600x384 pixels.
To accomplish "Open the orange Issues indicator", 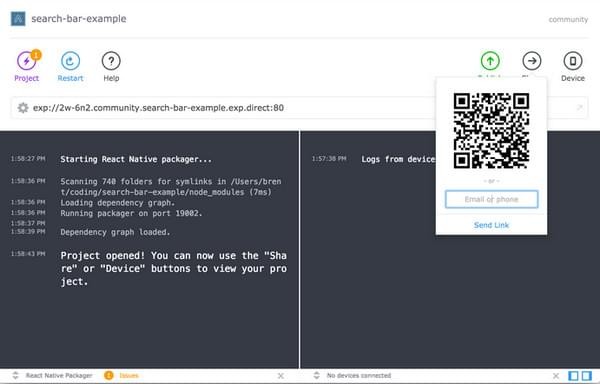I will tap(121, 376).
